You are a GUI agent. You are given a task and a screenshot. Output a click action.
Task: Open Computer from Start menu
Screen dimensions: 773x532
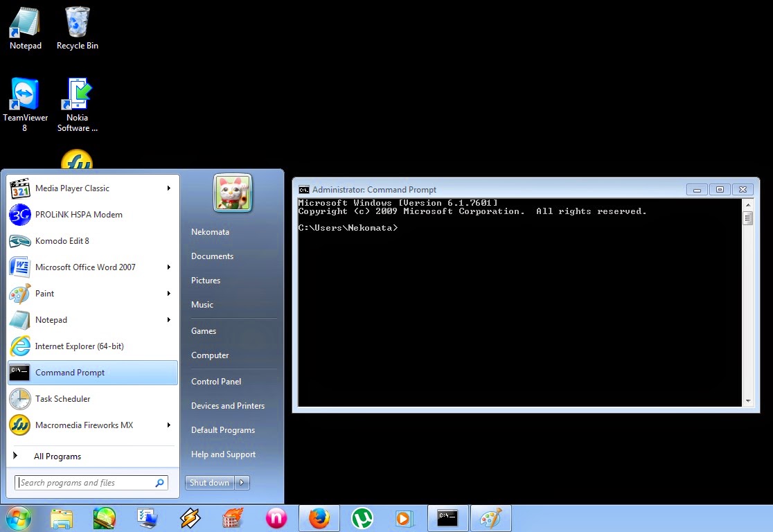tap(210, 355)
